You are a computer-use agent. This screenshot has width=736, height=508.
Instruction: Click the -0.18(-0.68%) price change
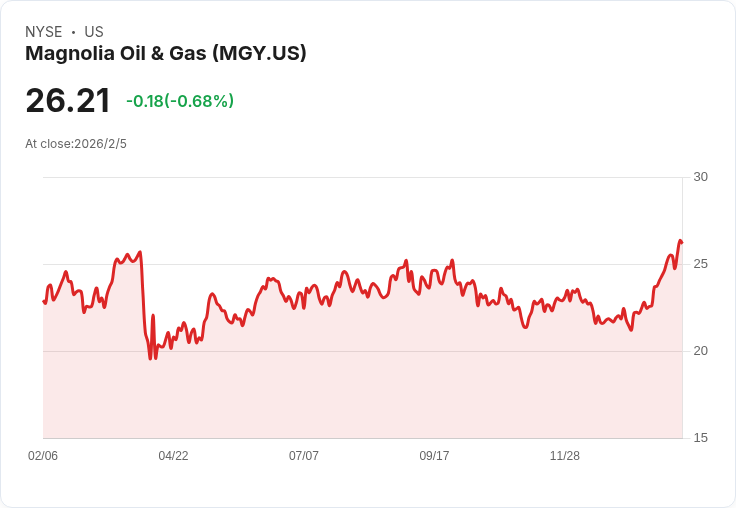point(180,101)
